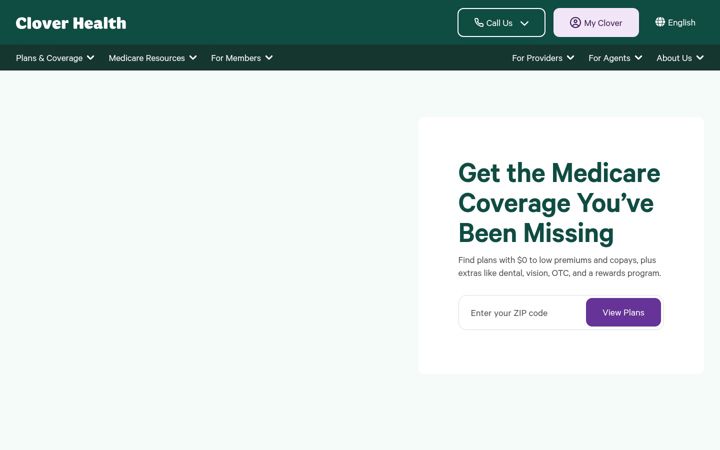Click the globe language icon
This screenshot has height=450, width=720.
pos(660,22)
